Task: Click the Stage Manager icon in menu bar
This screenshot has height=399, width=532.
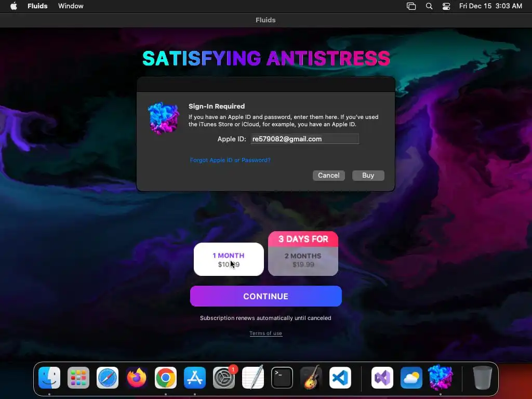Action: coord(411,6)
